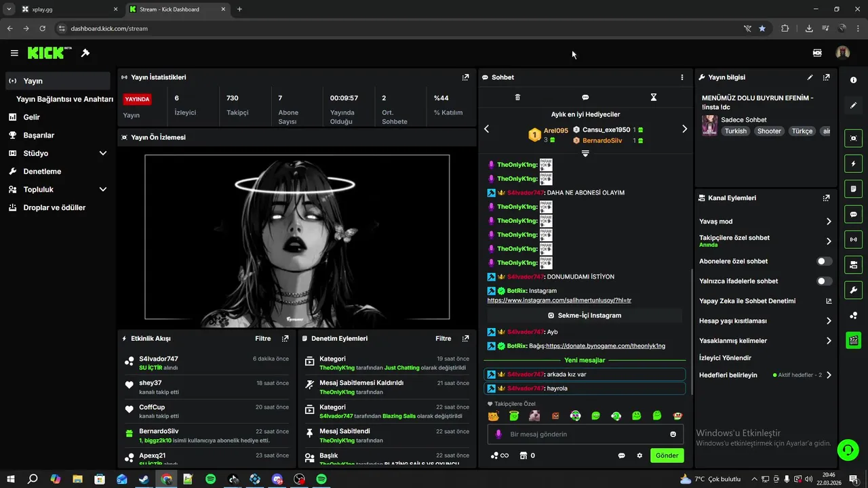Pop out the Denetim Eylemleri panel
This screenshot has height=488, width=868.
coord(465,338)
